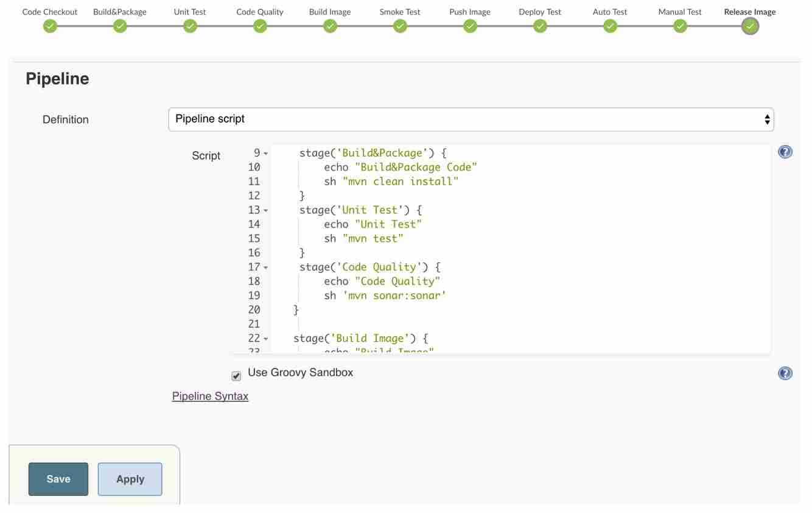Collapse the Build Image stage fold arrow at line 22

pos(266,339)
